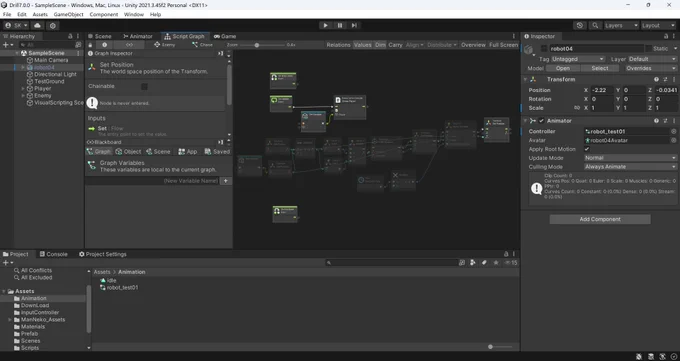Toggle the Inspector panel lock icon
The height and width of the screenshot is (361, 680).
666,36
